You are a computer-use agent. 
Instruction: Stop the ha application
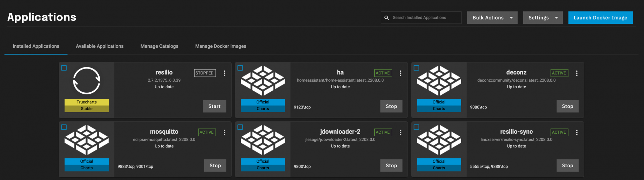(x=391, y=106)
